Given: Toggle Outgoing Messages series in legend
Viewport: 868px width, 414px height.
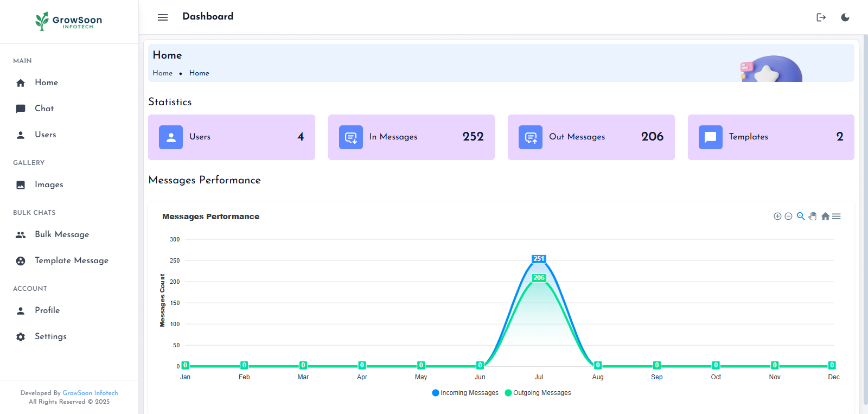Looking at the screenshot, I should click(x=538, y=393).
